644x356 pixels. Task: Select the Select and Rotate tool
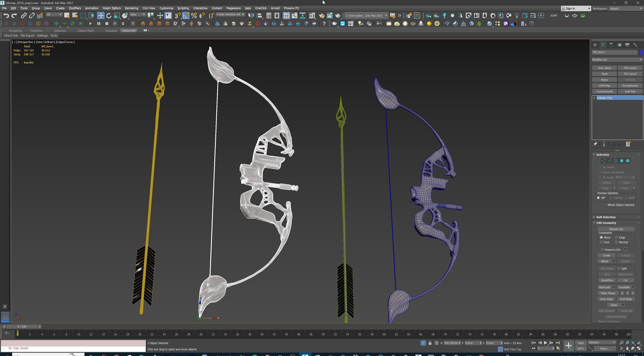click(109, 15)
